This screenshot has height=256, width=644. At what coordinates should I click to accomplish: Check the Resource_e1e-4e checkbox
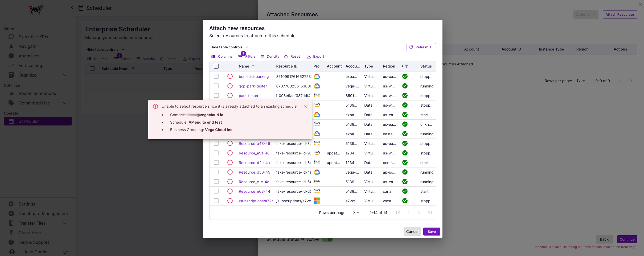coord(216,182)
